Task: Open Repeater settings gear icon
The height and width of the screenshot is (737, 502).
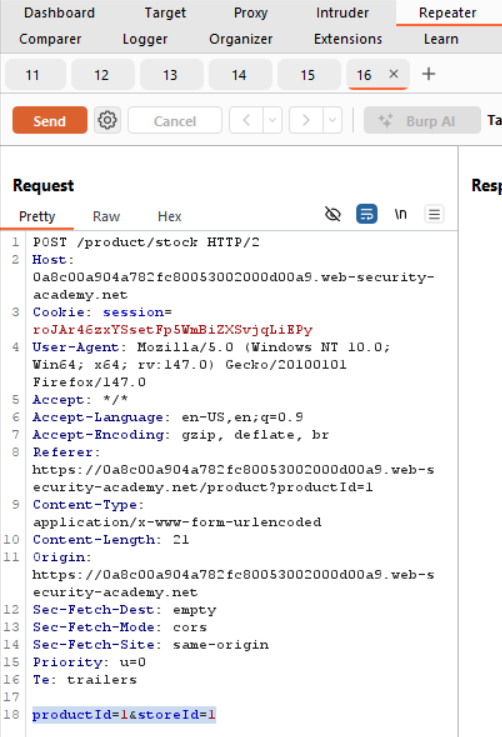Action: (107, 120)
